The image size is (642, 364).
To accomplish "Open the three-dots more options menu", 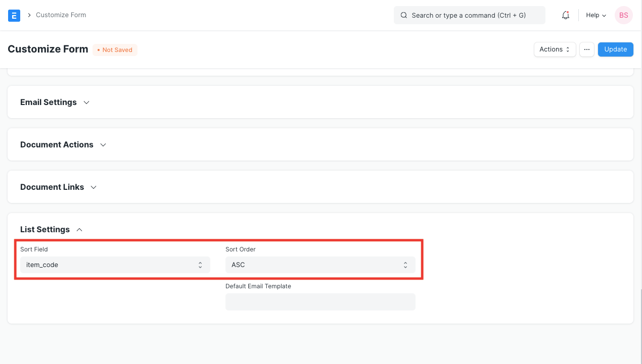I will pyautogui.click(x=587, y=49).
